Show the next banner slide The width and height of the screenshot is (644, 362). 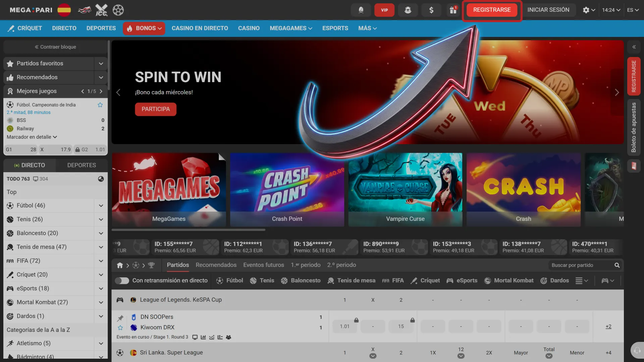click(x=617, y=93)
